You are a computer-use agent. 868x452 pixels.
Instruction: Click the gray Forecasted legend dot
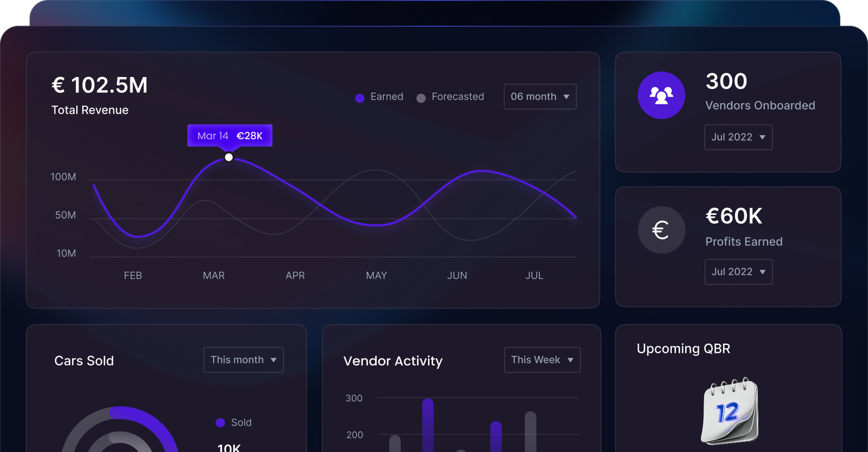(421, 98)
